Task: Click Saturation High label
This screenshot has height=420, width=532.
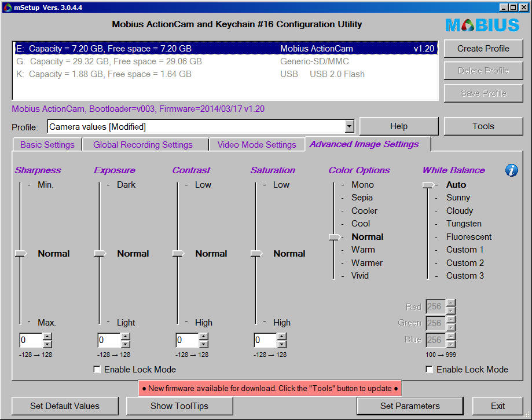Action: (x=282, y=323)
